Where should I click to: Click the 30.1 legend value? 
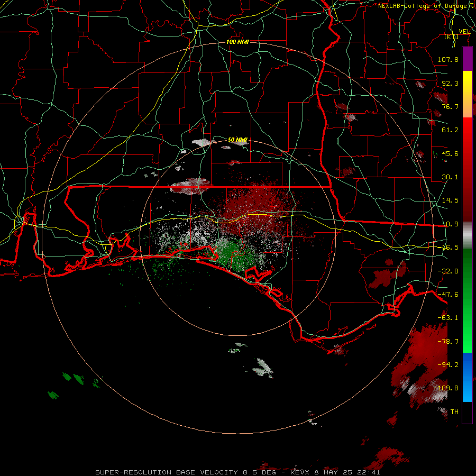point(450,177)
